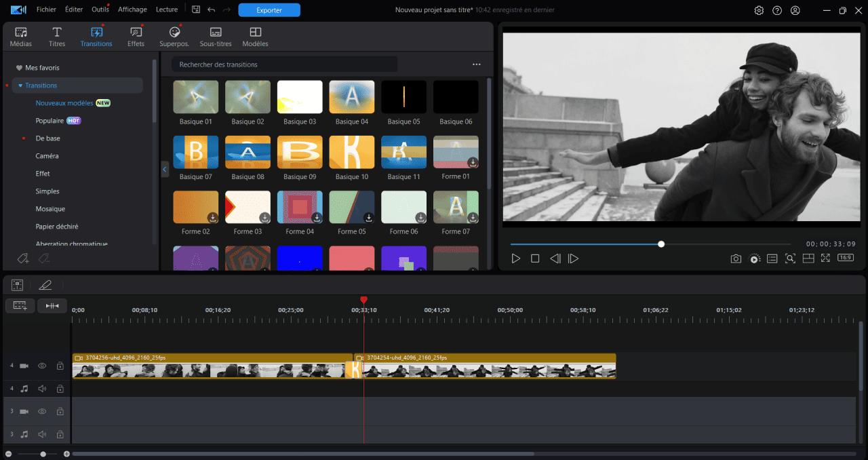Click the zoom-to-fit magnifier icon under the preview
868x460 pixels.
(789, 258)
